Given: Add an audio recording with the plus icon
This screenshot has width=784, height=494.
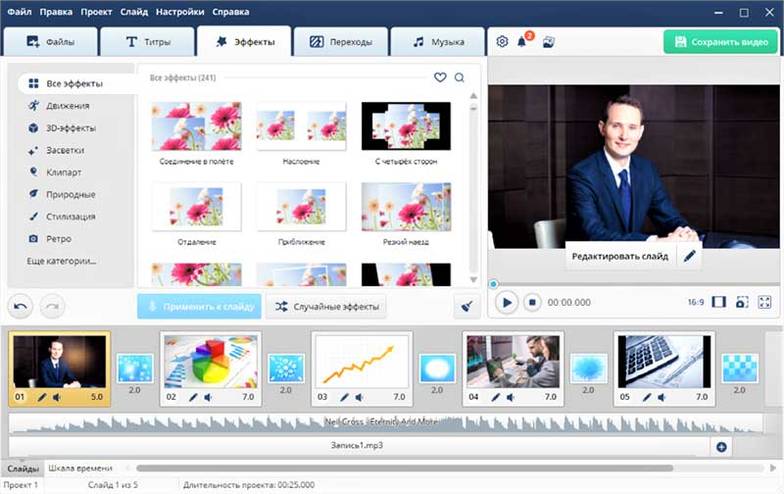Looking at the screenshot, I should point(722,447).
